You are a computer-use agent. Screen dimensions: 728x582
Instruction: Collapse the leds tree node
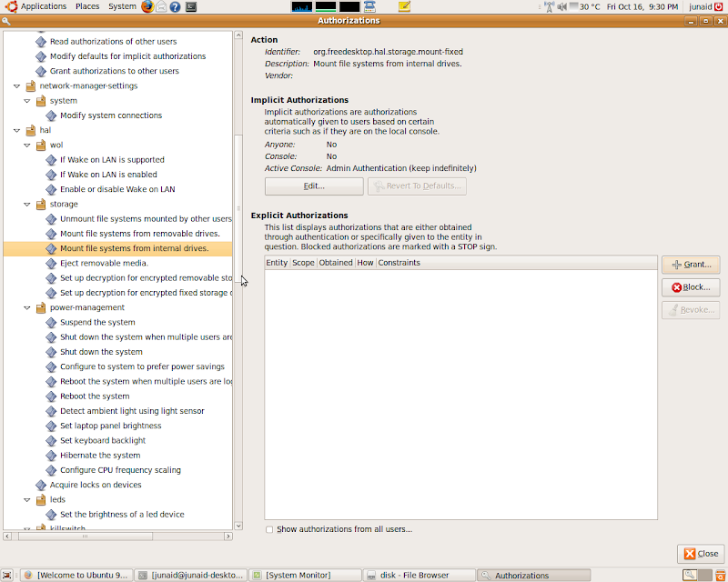(27, 500)
